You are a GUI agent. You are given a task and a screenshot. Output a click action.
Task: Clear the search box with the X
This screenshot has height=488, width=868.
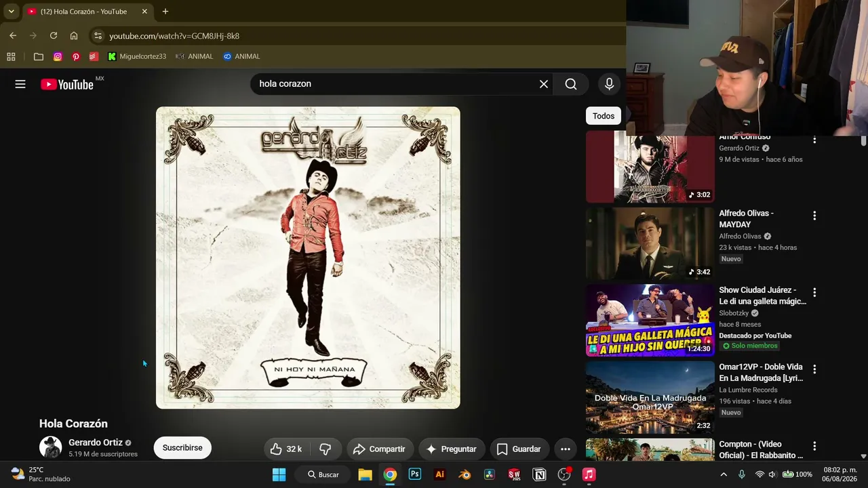544,84
